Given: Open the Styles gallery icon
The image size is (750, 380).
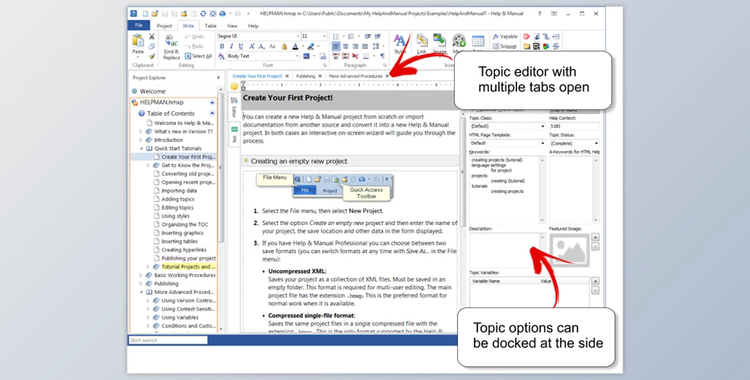Looking at the screenshot, I should 399,40.
